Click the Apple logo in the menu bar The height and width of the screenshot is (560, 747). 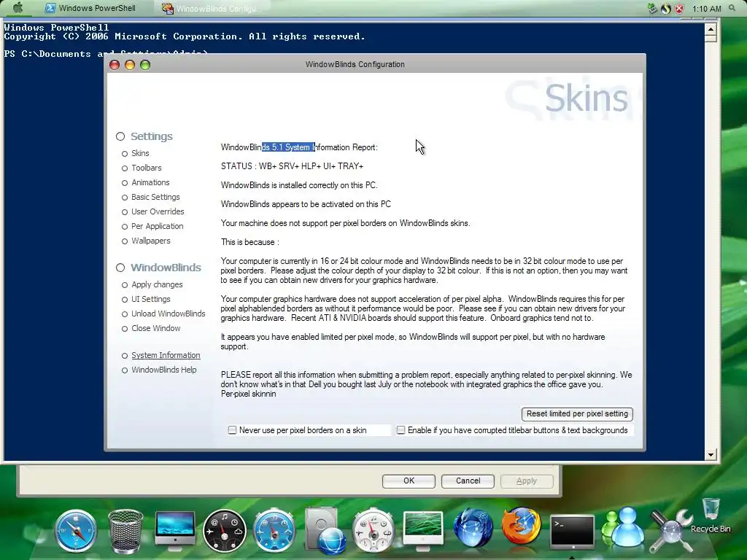point(18,7)
